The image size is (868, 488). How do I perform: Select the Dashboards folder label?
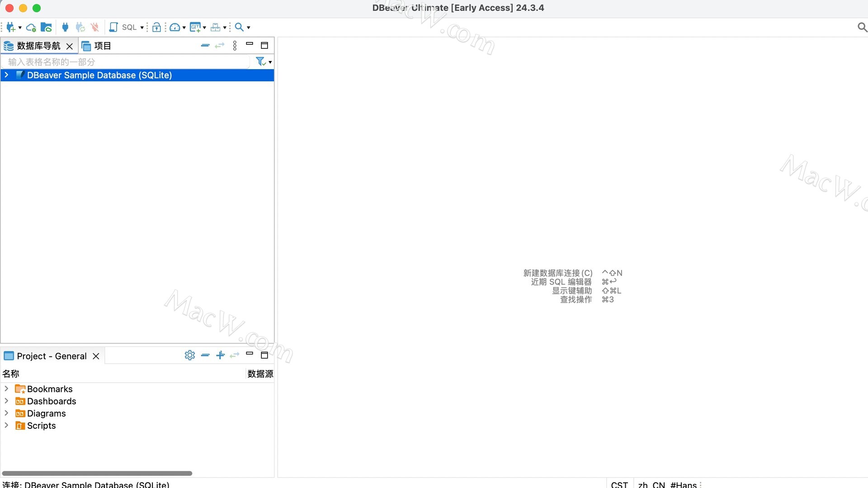(x=52, y=401)
